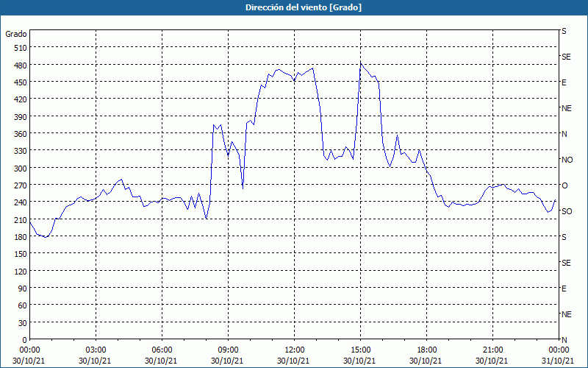Pick the 330 y-axis tick label
The height and width of the screenshot is (368, 588).
point(21,151)
